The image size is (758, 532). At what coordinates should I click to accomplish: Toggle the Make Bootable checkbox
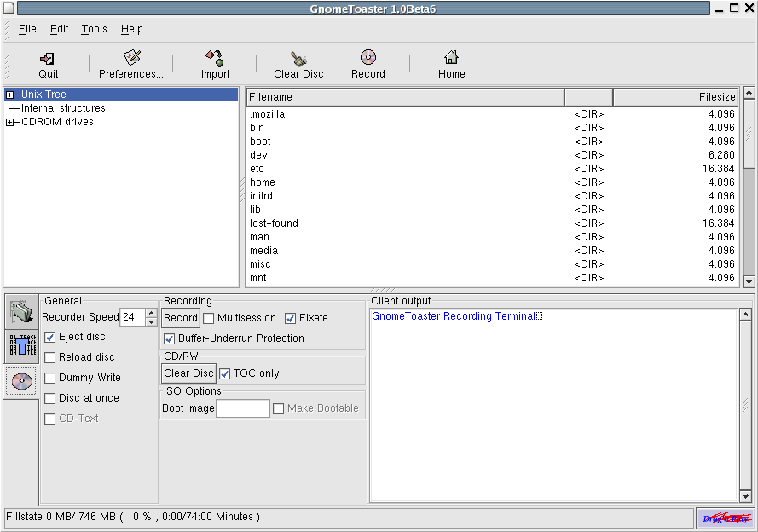point(279,408)
